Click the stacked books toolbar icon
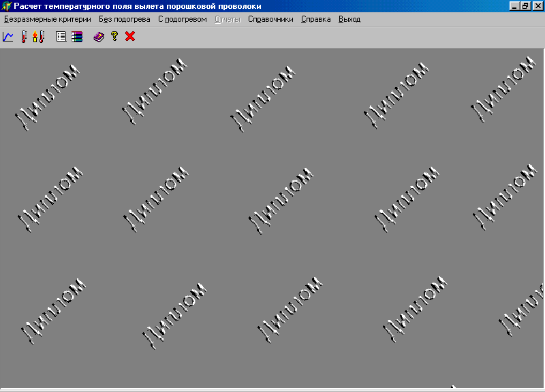Screen dimensions: 545x392 click(x=77, y=37)
